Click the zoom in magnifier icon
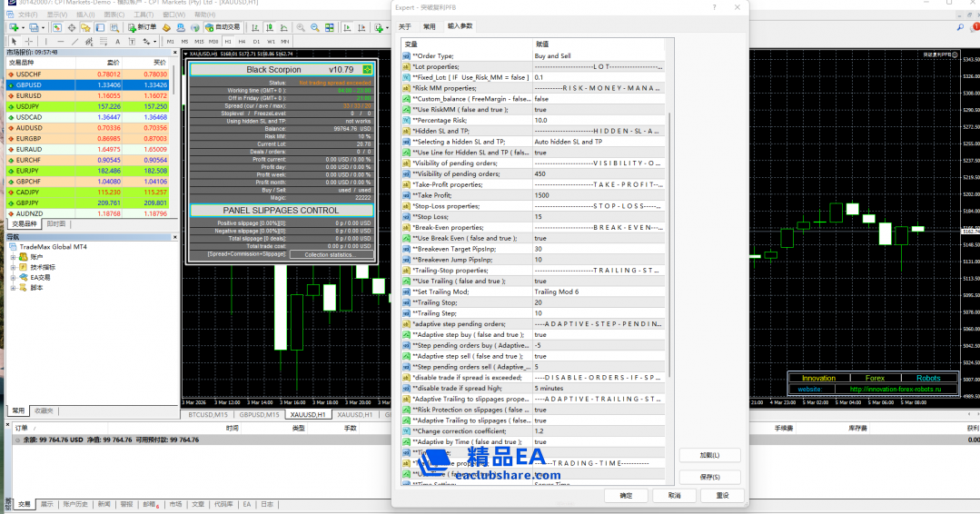This screenshot has width=980, height=514. pyautogui.click(x=301, y=27)
